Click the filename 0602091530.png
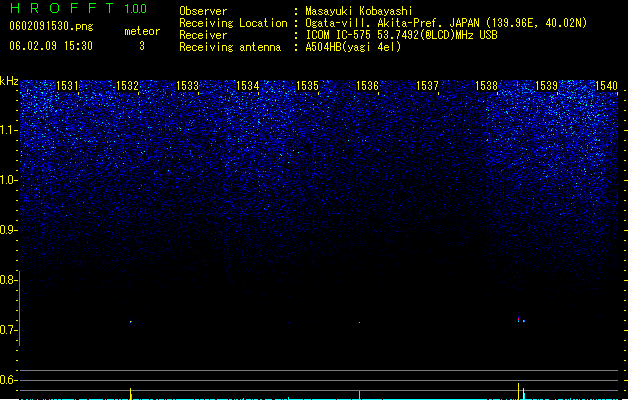629x400 pixels. coord(51,26)
